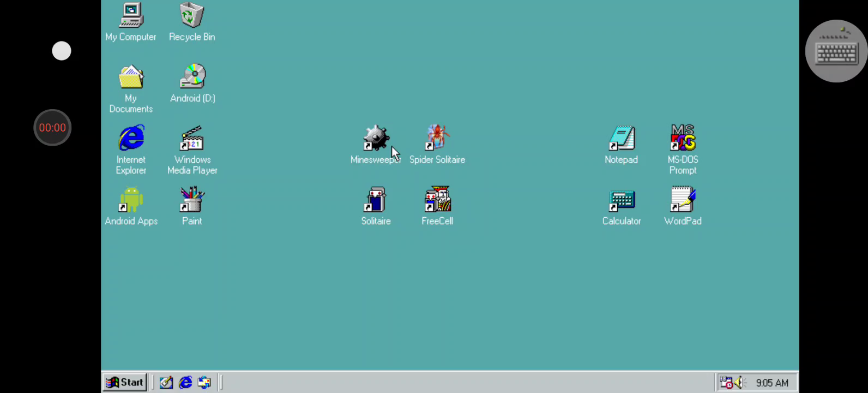Image resolution: width=868 pixels, height=393 pixels.
Task: Select the My Computer desktop icon
Action: (x=131, y=16)
